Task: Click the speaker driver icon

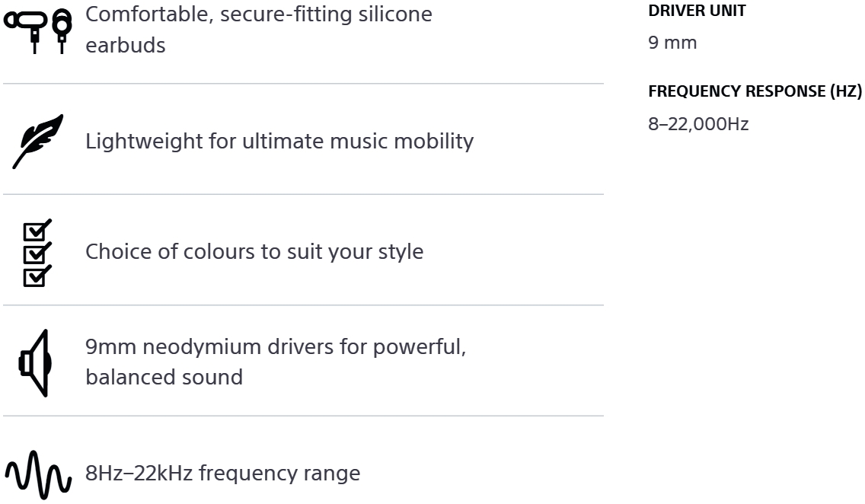Action: (x=35, y=363)
